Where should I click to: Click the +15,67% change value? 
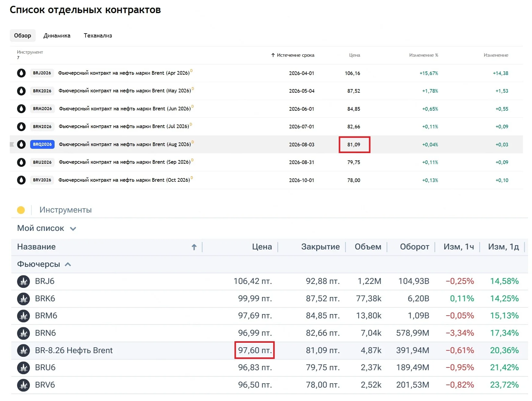(x=429, y=73)
